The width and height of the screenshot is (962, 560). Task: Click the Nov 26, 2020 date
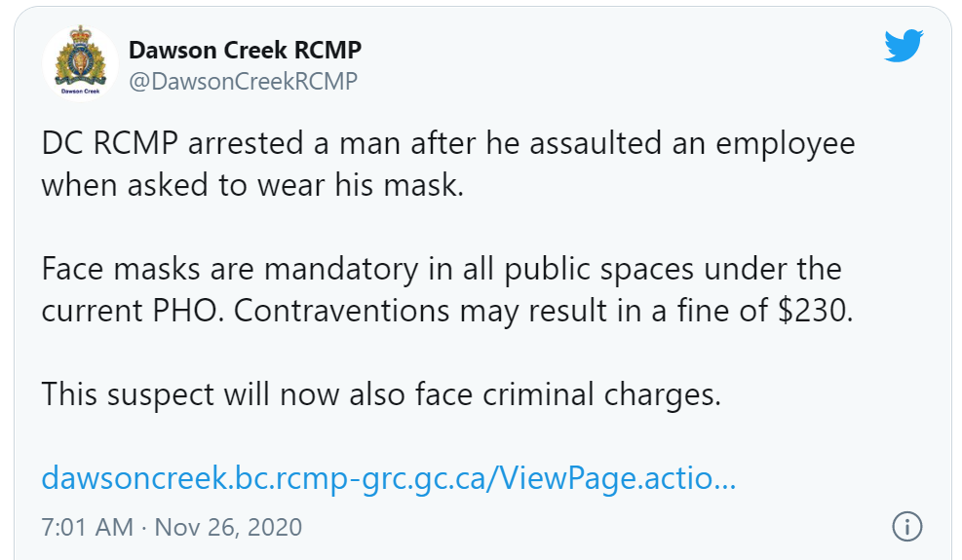click(x=228, y=528)
